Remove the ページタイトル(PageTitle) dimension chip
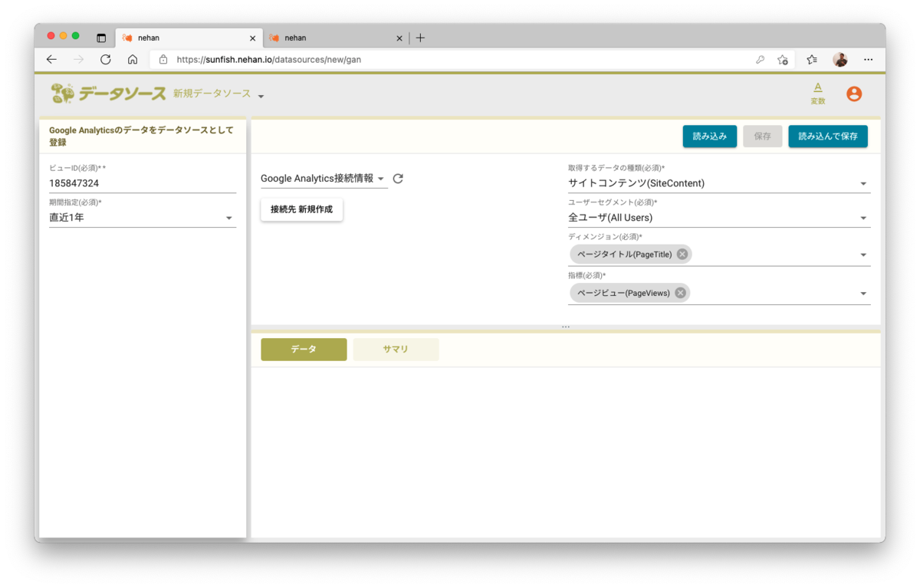 click(682, 254)
